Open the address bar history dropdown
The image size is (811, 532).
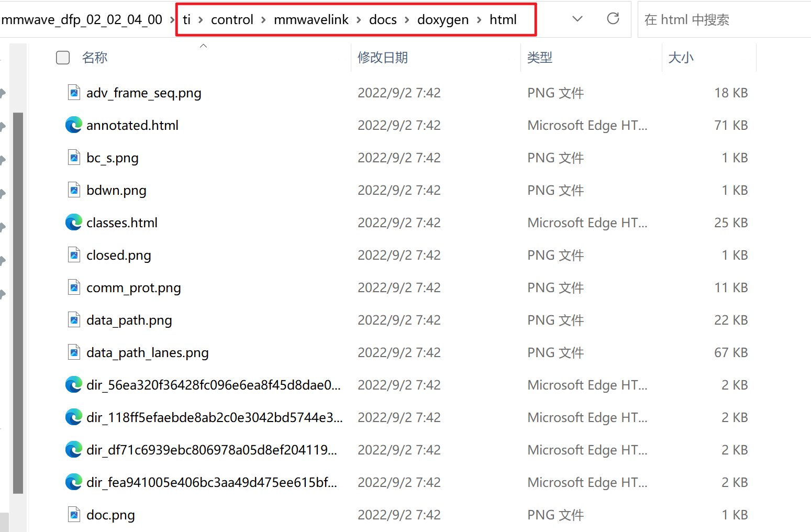click(577, 19)
